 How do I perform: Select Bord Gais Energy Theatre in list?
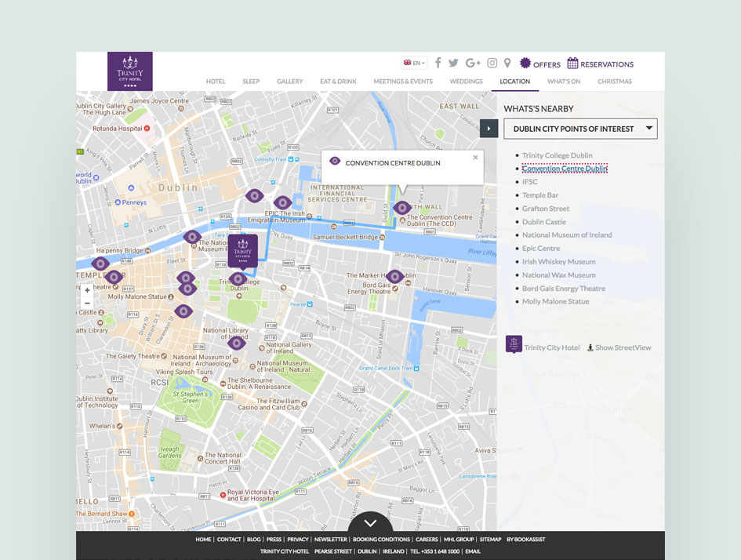(563, 289)
